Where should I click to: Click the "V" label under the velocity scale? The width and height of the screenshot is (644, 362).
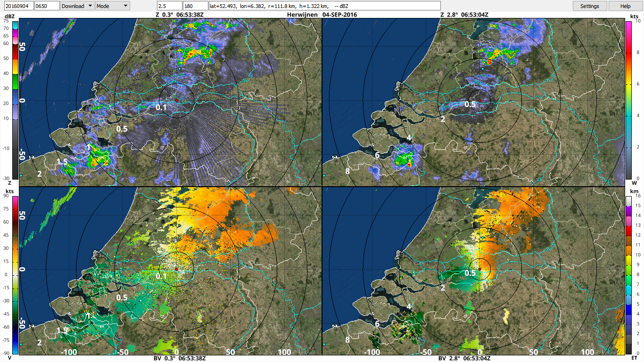9,358
